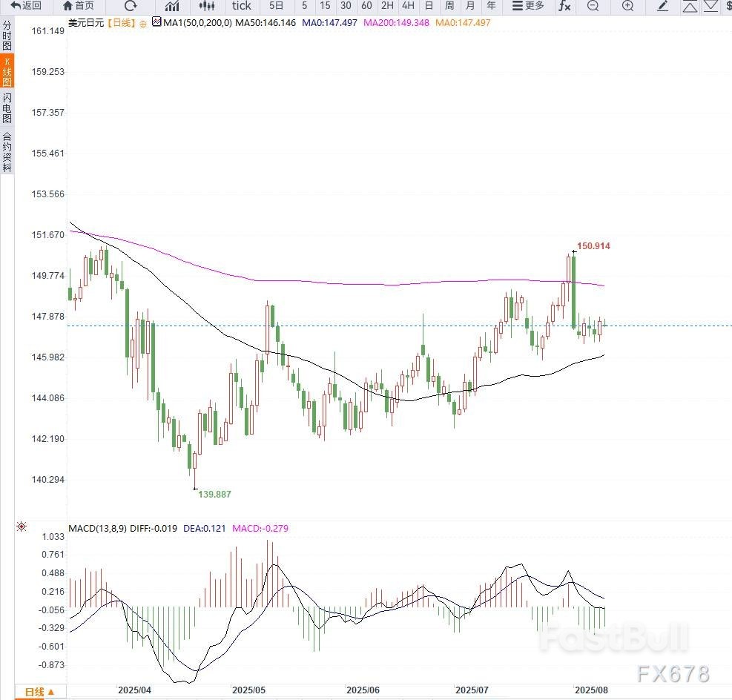
Task: Open the 合约资料 side tab
Action: pos(7,152)
